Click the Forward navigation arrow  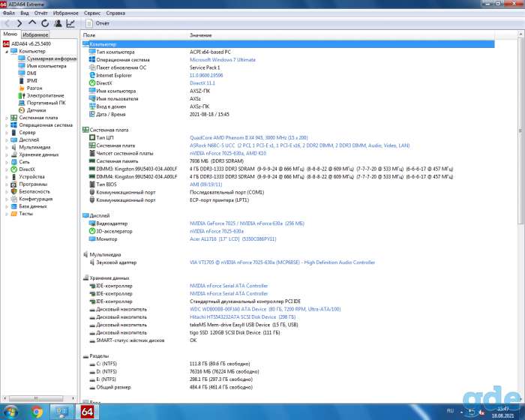pos(19,23)
